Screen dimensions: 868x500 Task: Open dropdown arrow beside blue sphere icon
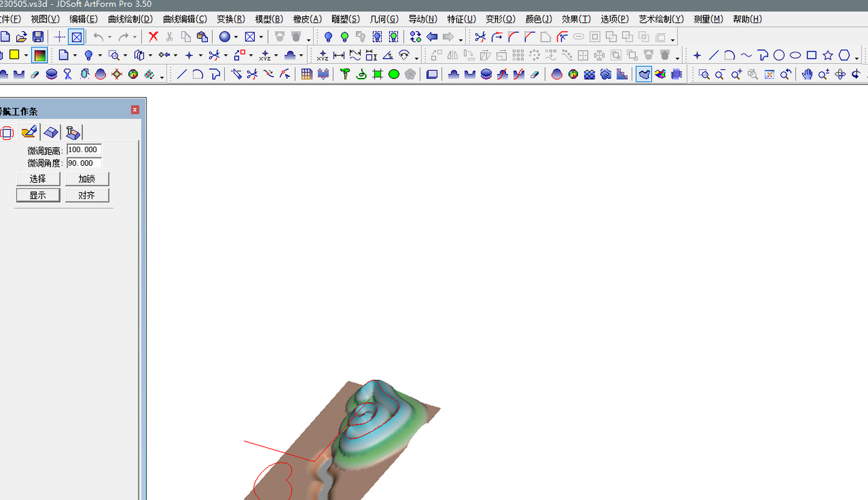pyautogui.click(x=236, y=37)
